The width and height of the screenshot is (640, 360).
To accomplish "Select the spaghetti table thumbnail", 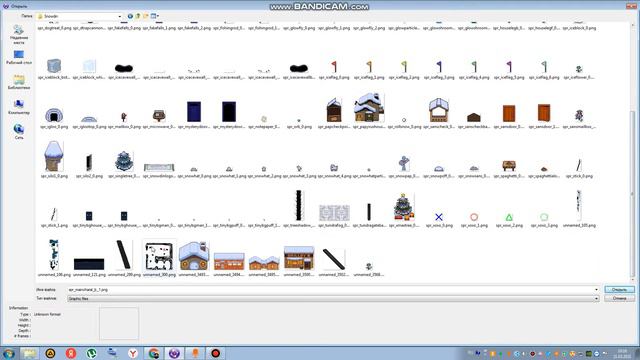I will click(x=509, y=166).
